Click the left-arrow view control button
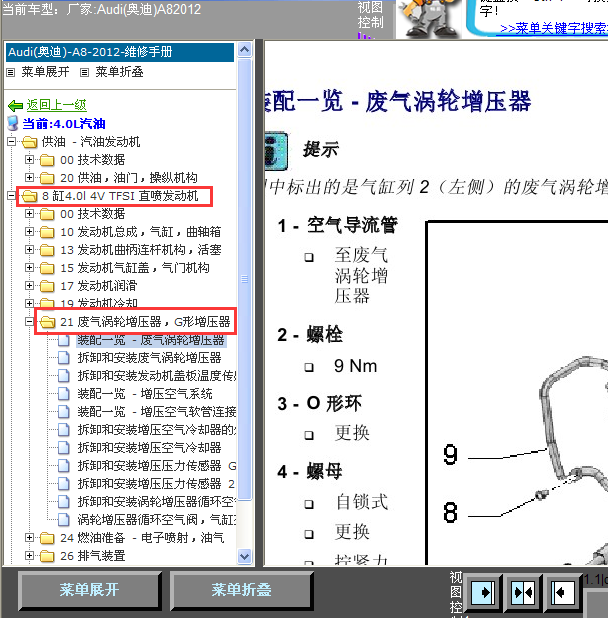 click(562, 592)
